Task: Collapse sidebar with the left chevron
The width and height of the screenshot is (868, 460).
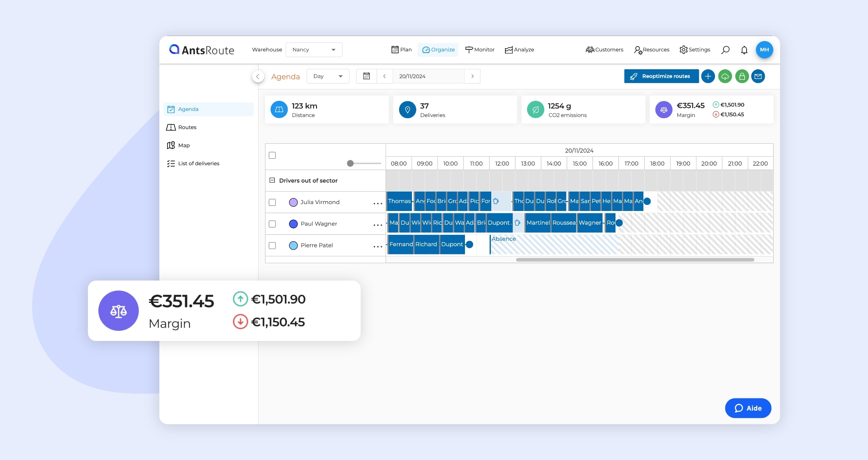Action: (x=258, y=76)
